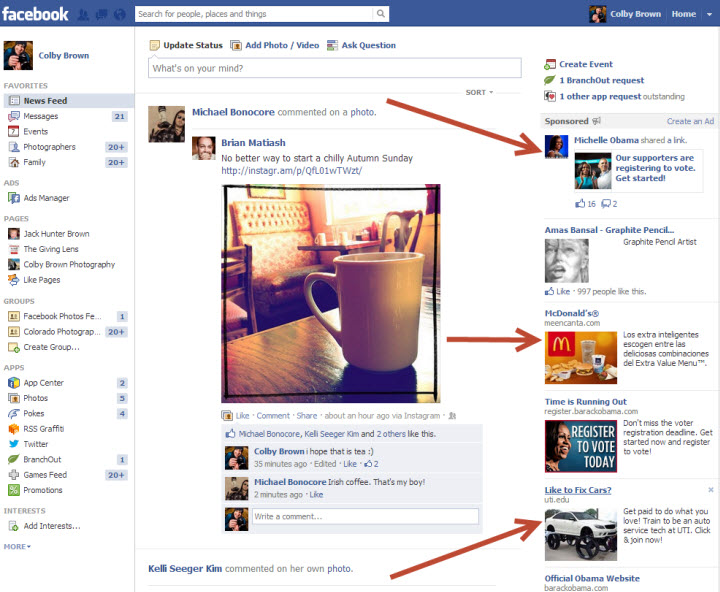
Task: Open friend requests icon in top bar
Action: [x=83, y=15]
